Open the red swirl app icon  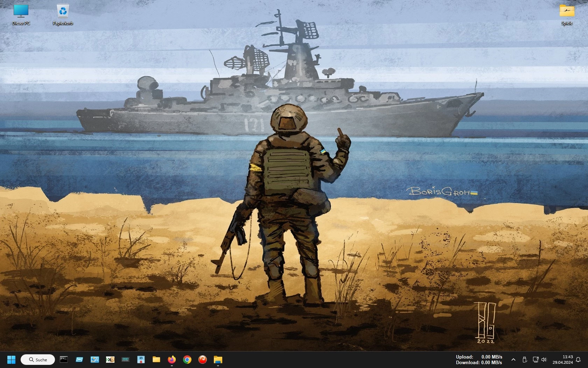[x=203, y=359]
